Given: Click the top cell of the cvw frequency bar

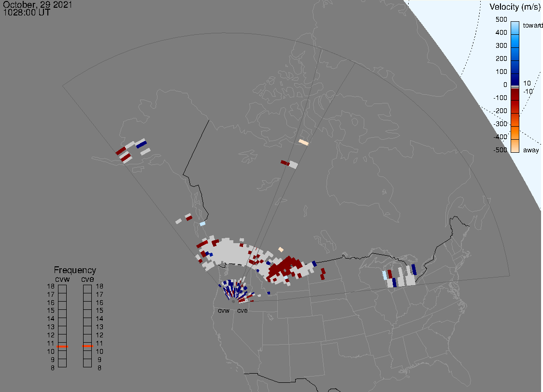Looking at the screenshot, I should pyautogui.click(x=62, y=289).
